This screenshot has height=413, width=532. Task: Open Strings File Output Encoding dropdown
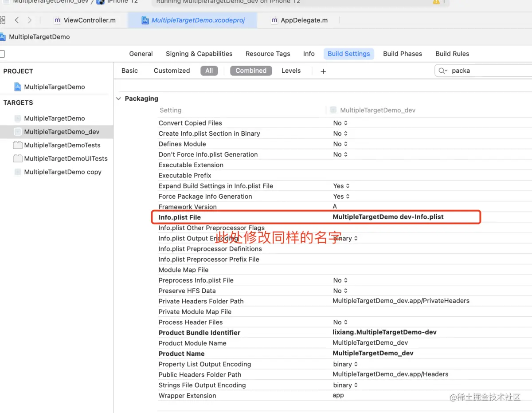click(x=345, y=385)
